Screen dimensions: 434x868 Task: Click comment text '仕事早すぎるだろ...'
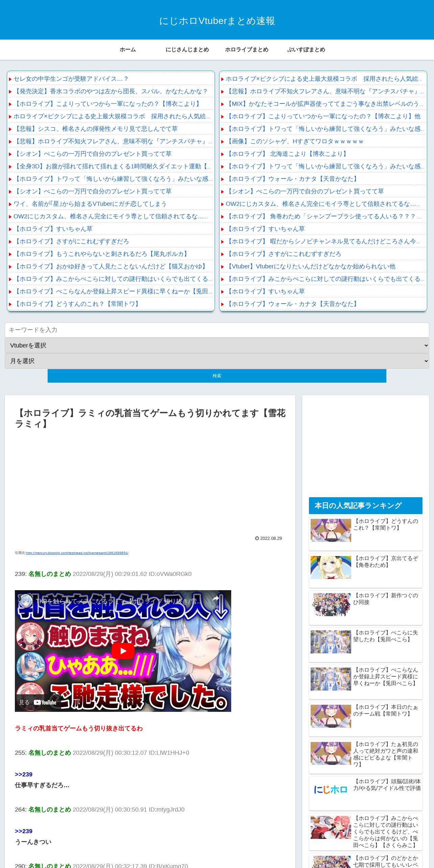[42, 785]
